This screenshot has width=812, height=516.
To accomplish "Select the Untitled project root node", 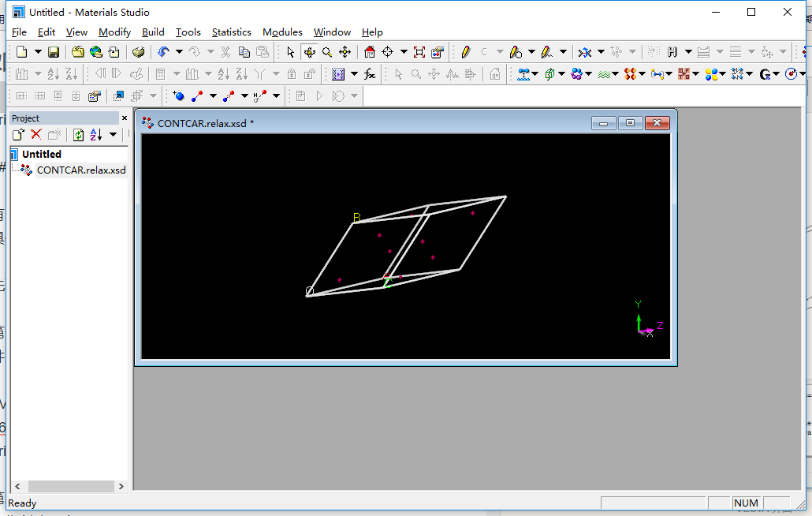I will (x=42, y=154).
